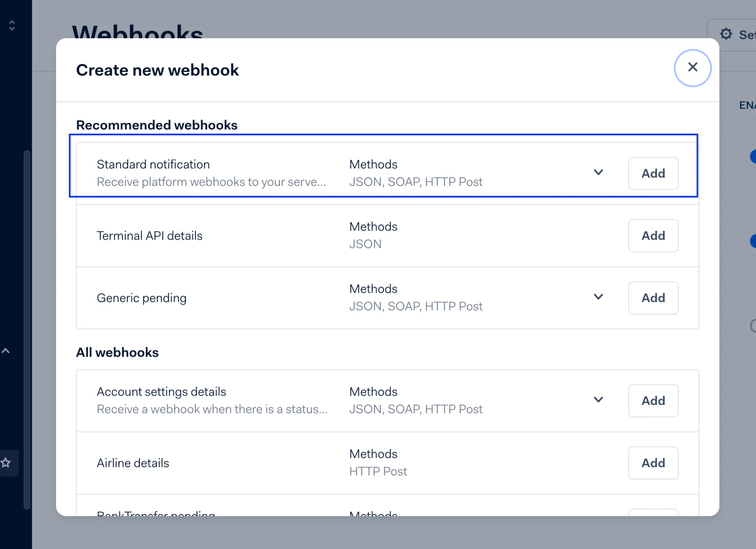
Task: Click the 'Receive platform webhooks to your serve...' description
Action: click(211, 182)
